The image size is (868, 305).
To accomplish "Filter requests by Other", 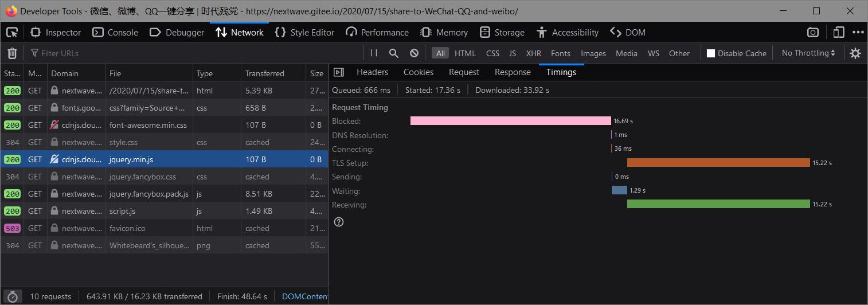I will coord(679,53).
